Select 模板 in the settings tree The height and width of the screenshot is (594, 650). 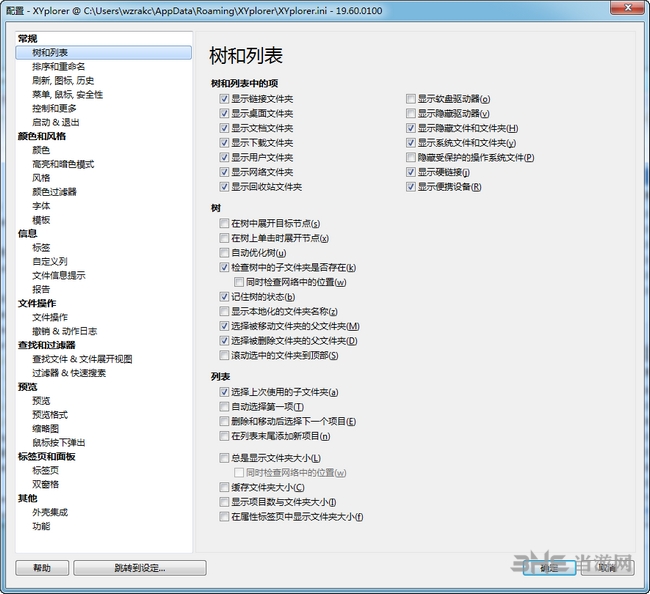41,220
